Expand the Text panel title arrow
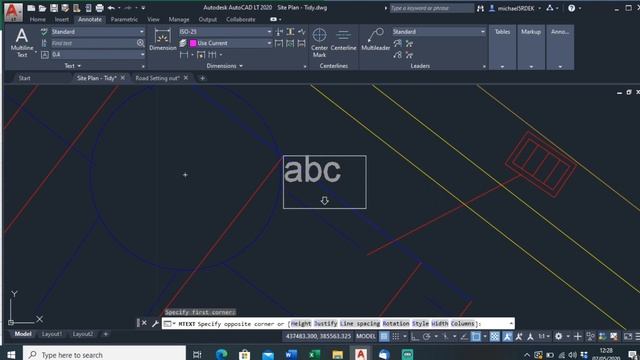The width and height of the screenshot is (640, 360). pos(79,66)
